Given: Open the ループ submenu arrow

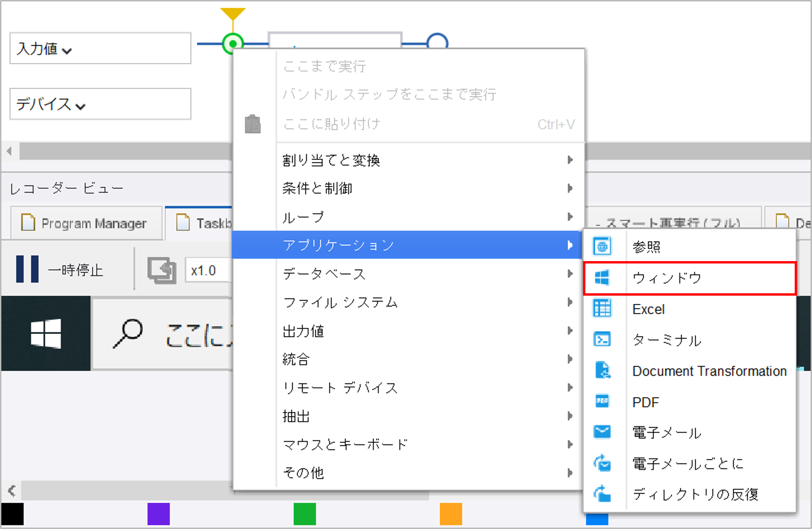Looking at the screenshot, I should pos(570,217).
